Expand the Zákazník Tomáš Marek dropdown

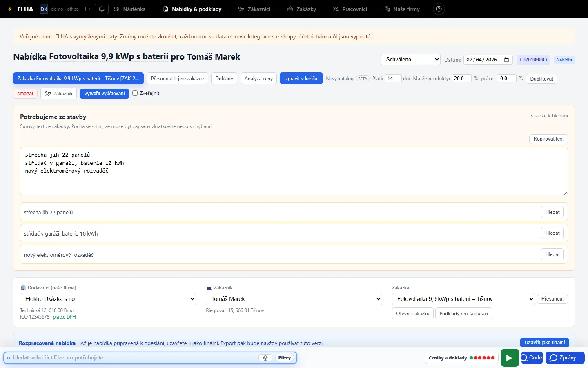[294, 299]
